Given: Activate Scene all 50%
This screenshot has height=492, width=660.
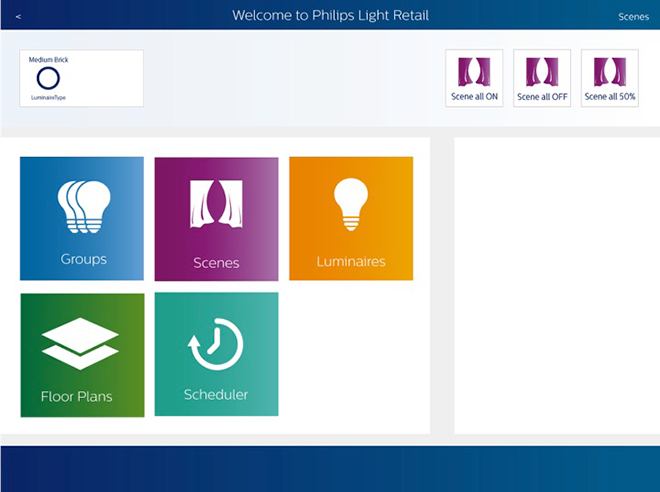Looking at the screenshot, I should point(610,78).
